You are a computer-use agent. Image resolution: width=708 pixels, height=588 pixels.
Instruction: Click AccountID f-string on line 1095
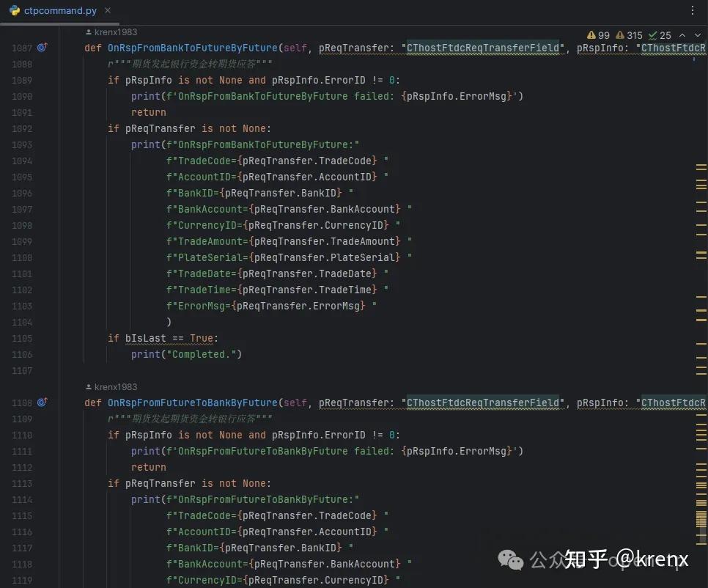(x=277, y=177)
